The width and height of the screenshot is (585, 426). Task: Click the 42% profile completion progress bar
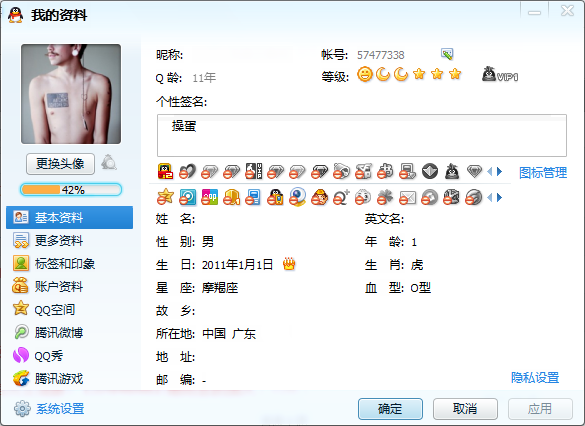click(x=71, y=189)
